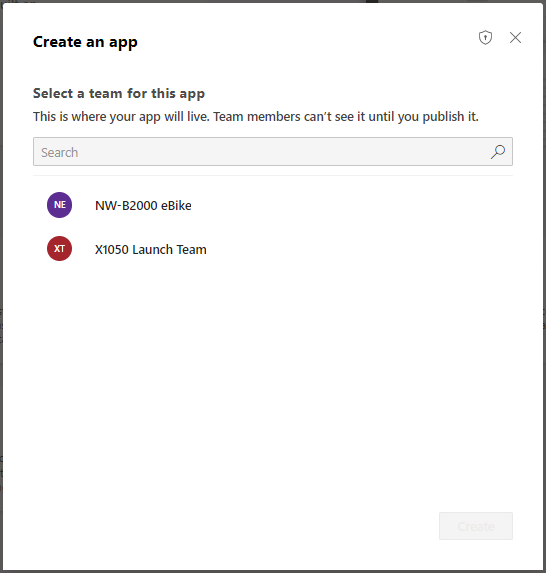Click the word 'Launch' in second team
The width and height of the screenshot is (546, 573).
152,250
